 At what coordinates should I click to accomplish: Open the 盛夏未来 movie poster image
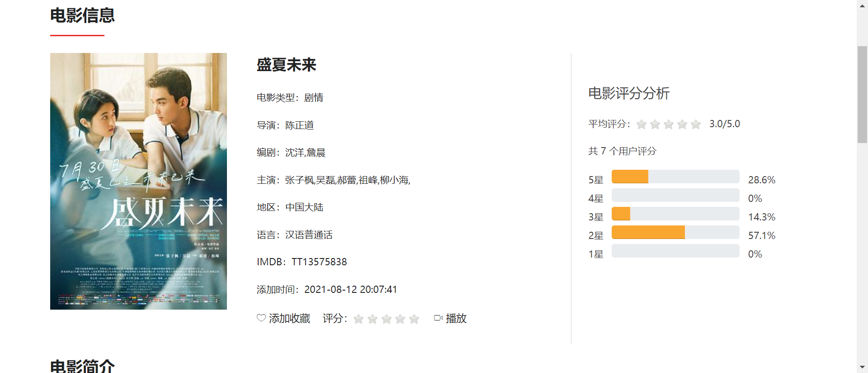pyautogui.click(x=138, y=181)
